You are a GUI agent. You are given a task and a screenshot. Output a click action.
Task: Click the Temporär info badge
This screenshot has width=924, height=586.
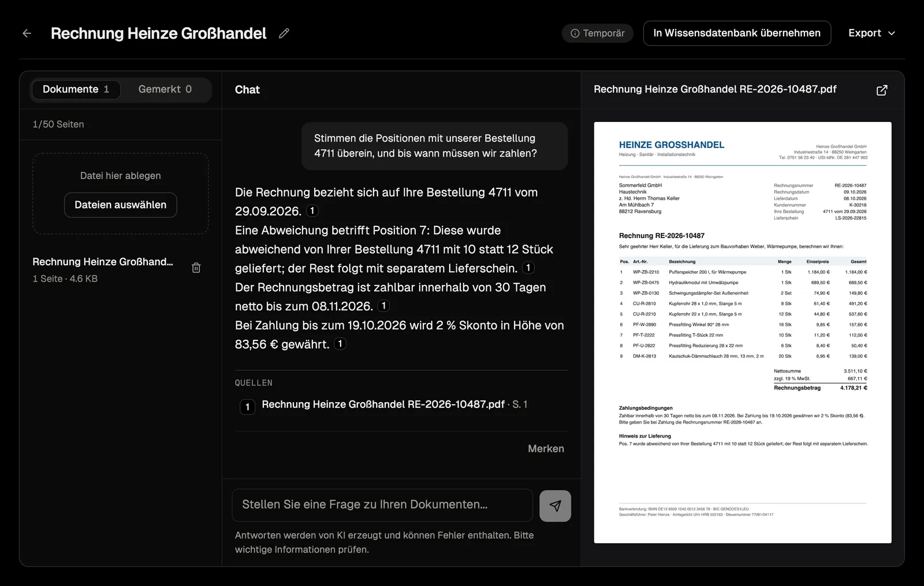(598, 34)
